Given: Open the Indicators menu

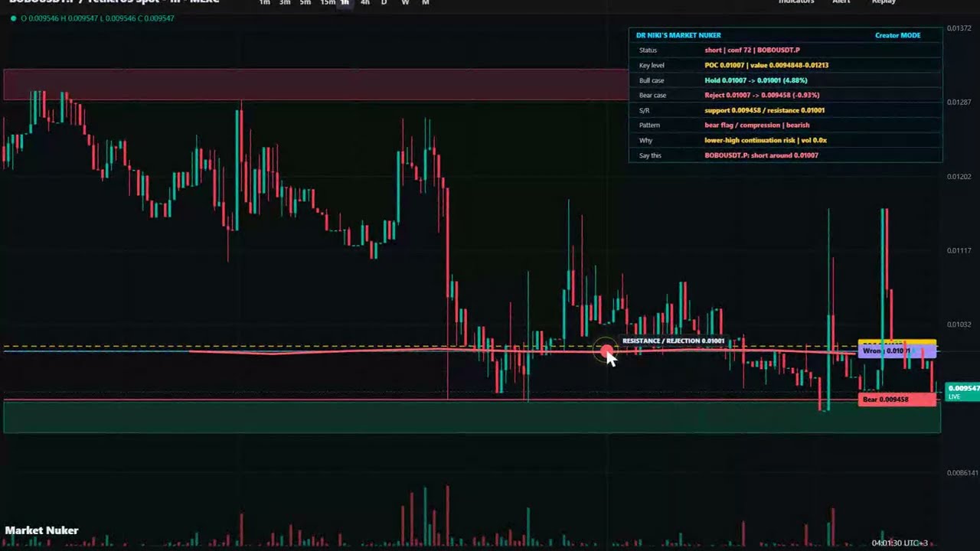Looking at the screenshot, I should click(796, 2).
